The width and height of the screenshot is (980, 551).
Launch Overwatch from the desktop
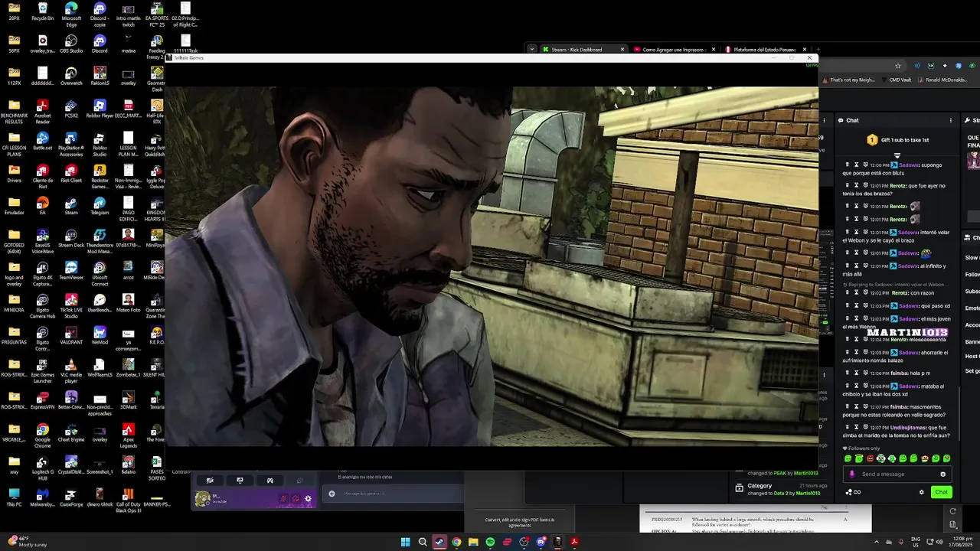tap(71, 77)
